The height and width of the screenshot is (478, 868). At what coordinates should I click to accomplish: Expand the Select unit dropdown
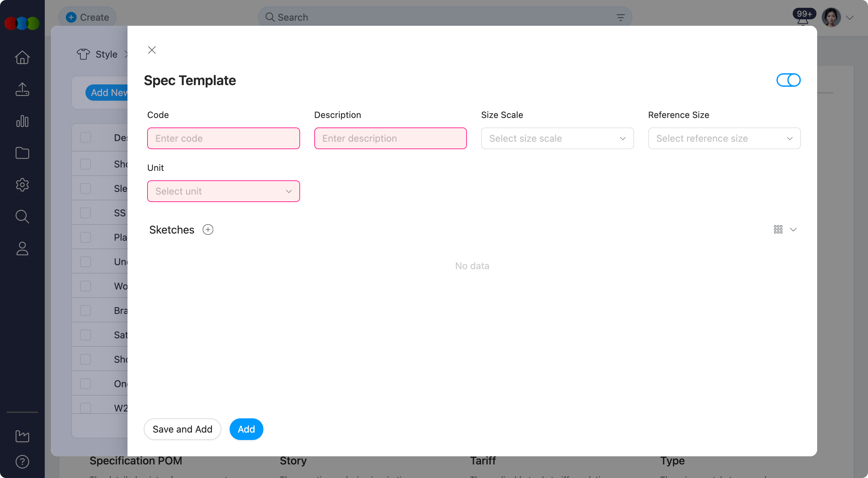coord(223,191)
